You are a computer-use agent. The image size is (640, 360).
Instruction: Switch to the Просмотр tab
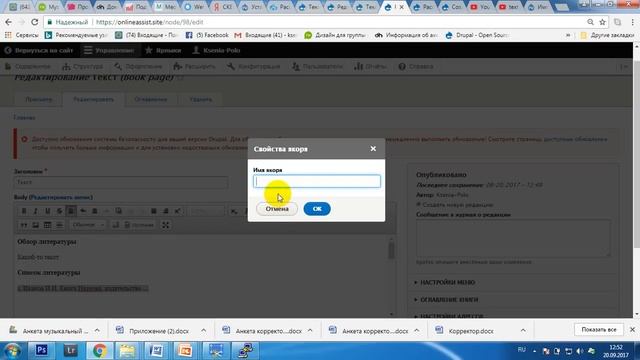[38, 99]
